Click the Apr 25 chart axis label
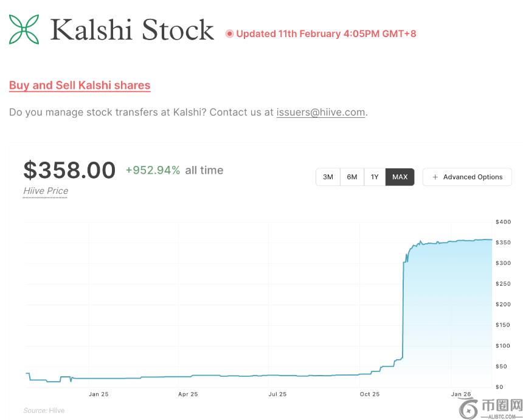This screenshot has width=523, height=420. 188,394
